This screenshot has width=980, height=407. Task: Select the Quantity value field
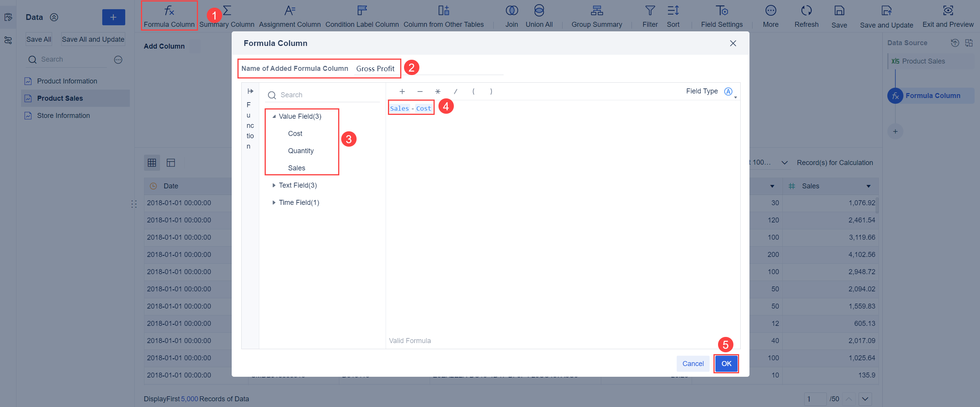[301, 151]
